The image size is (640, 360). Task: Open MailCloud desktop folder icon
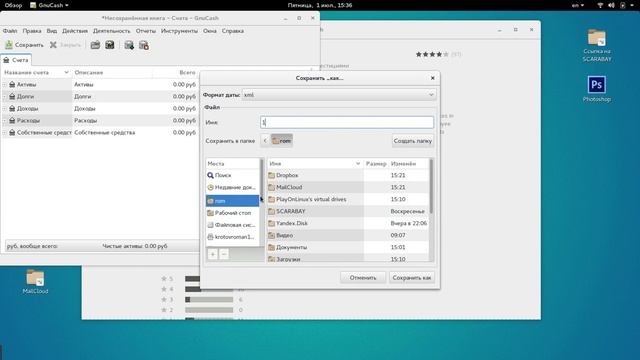35,282
